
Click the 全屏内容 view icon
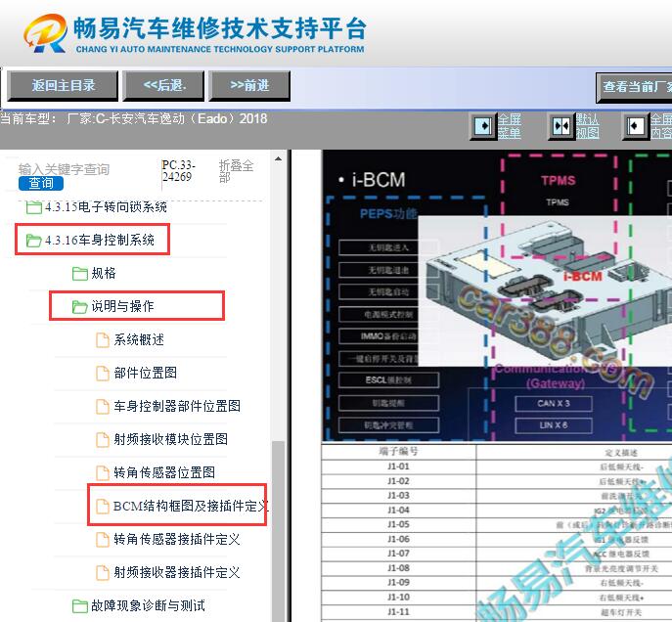(x=636, y=126)
